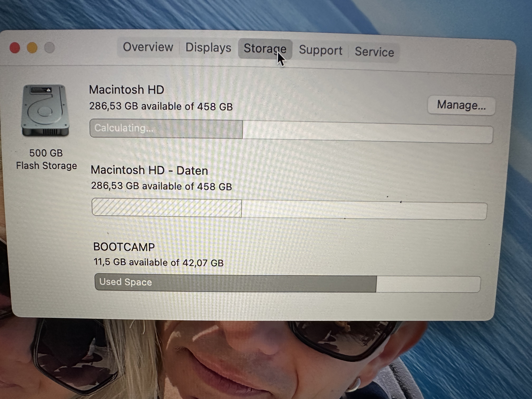Open the Service tab
This screenshot has height=399, width=532.
[x=374, y=52]
